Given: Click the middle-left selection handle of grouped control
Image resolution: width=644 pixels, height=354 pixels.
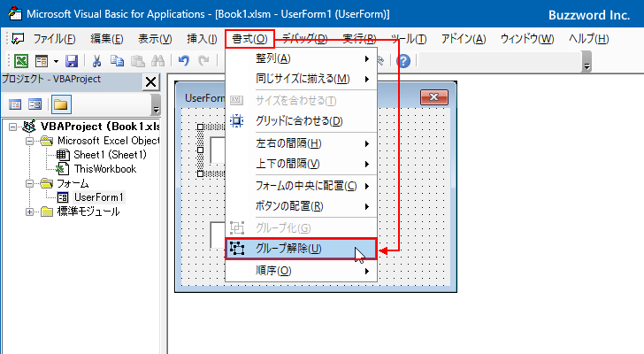Looking at the screenshot, I should (200, 150).
